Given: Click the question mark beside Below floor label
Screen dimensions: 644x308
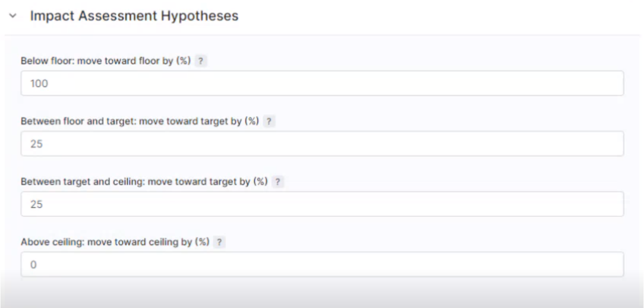Looking at the screenshot, I should pos(201,61).
